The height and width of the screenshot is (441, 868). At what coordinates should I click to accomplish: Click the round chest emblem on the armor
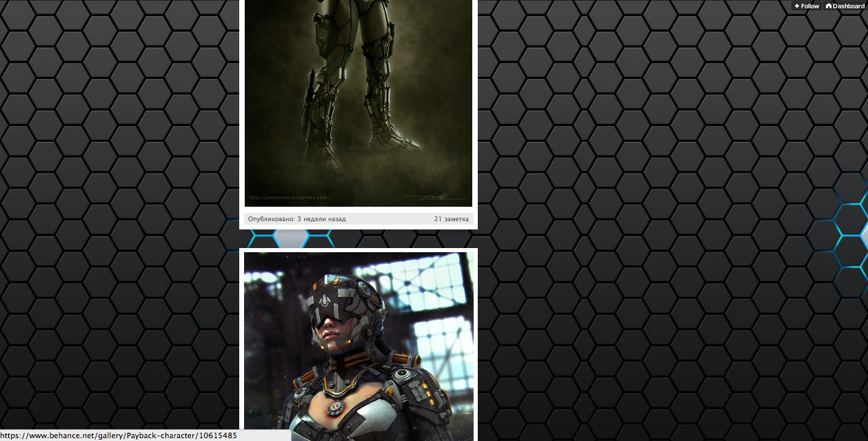[x=335, y=408]
